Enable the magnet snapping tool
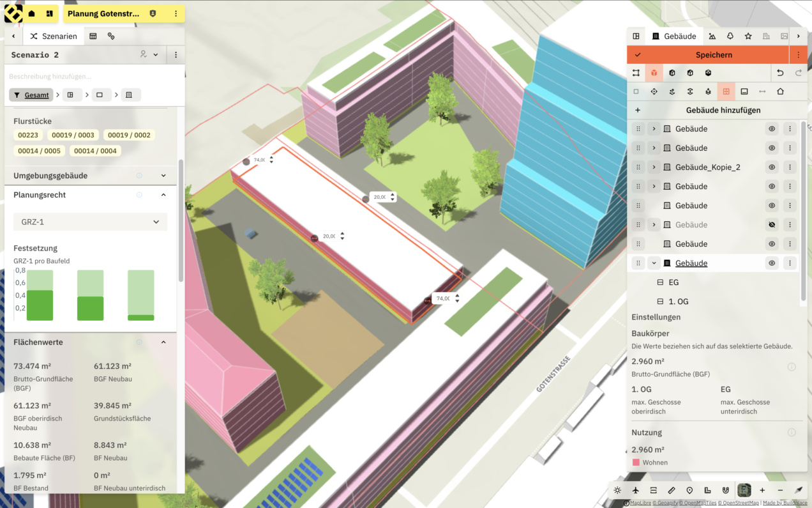812x508 pixels. (724, 490)
